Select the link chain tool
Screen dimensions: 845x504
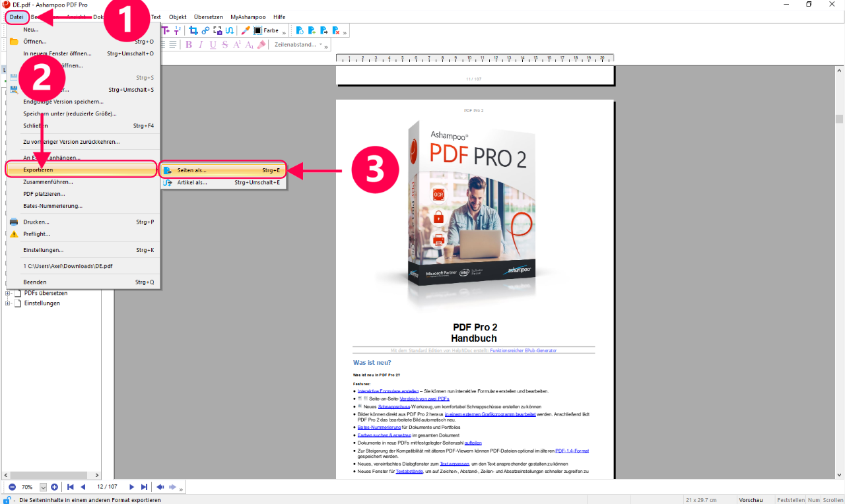pos(205,30)
